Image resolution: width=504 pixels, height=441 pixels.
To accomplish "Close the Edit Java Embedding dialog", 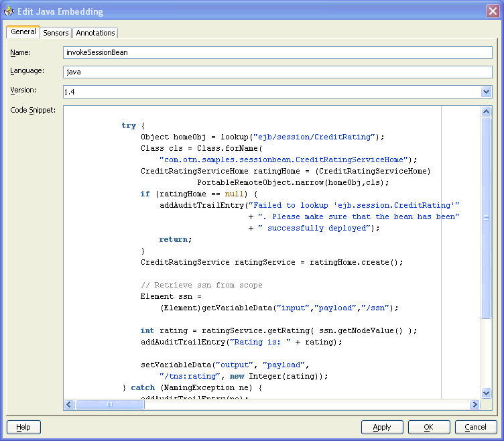I will pos(493,11).
